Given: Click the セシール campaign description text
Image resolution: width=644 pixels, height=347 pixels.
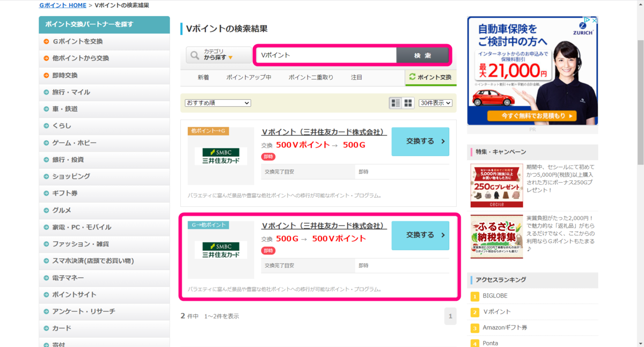Looking at the screenshot, I should coord(561,178).
